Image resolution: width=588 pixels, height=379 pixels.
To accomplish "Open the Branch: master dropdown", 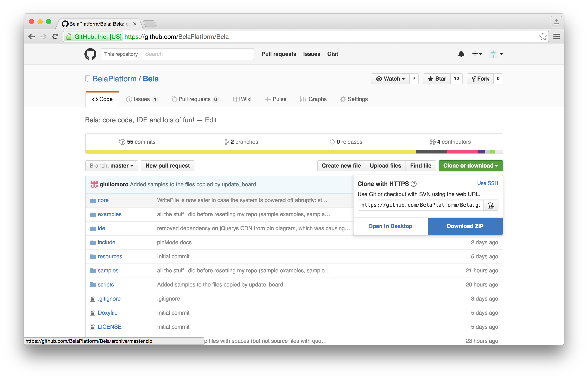I will click(112, 166).
